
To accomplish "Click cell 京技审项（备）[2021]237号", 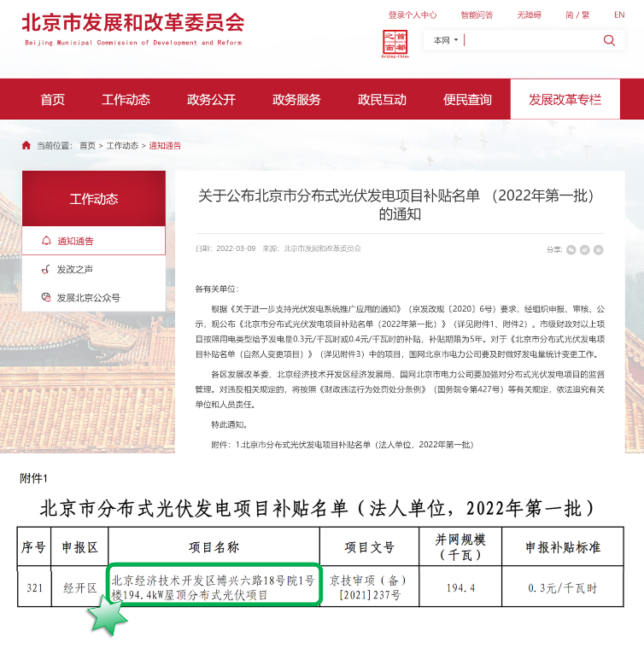I will (370, 587).
